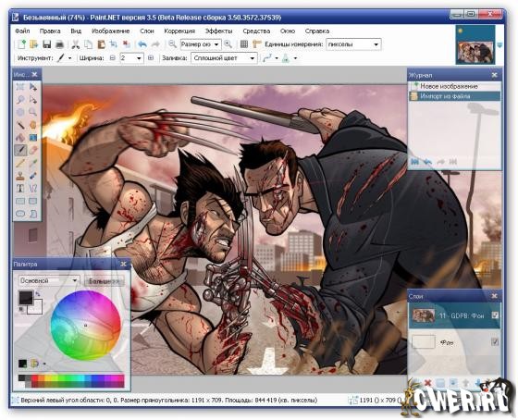Select the Eraser tool
The height and width of the screenshot is (420, 518).
[x=33, y=150]
